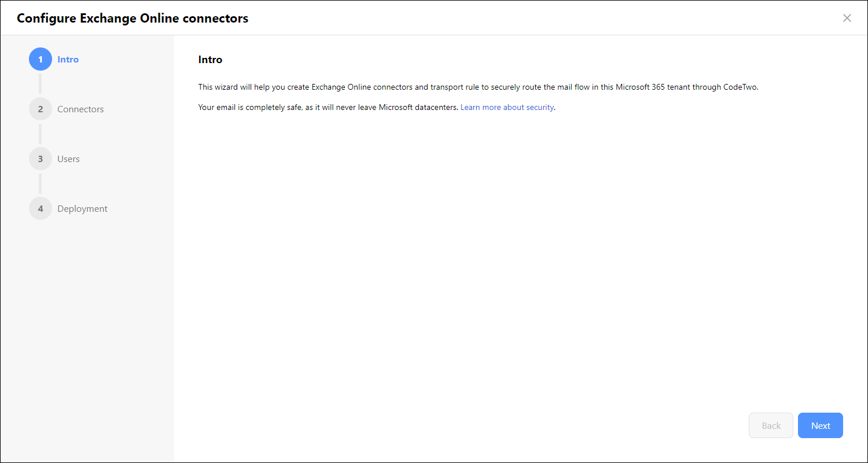Go to the Intro step label
Screen dimensions: 868x463
click(68, 59)
